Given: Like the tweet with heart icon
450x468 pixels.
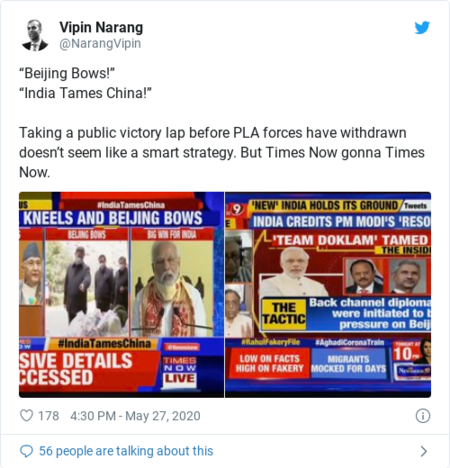Looking at the screenshot, I should 26,416.
